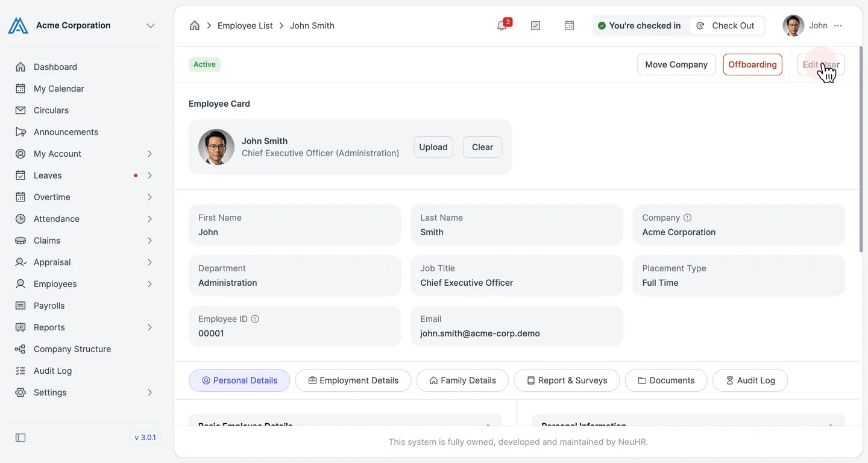
Task: Click employee card photo of John Smith
Action: 216,147
